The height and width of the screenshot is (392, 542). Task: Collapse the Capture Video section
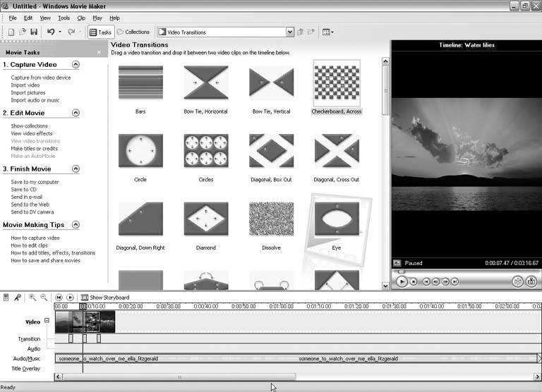[x=76, y=65]
